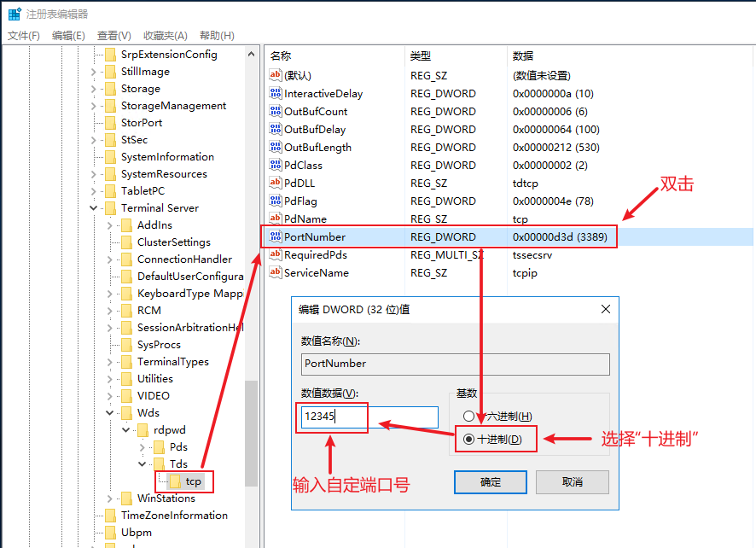
Task: Select the 十进制(D) decimal radio button
Action: [x=468, y=439]
